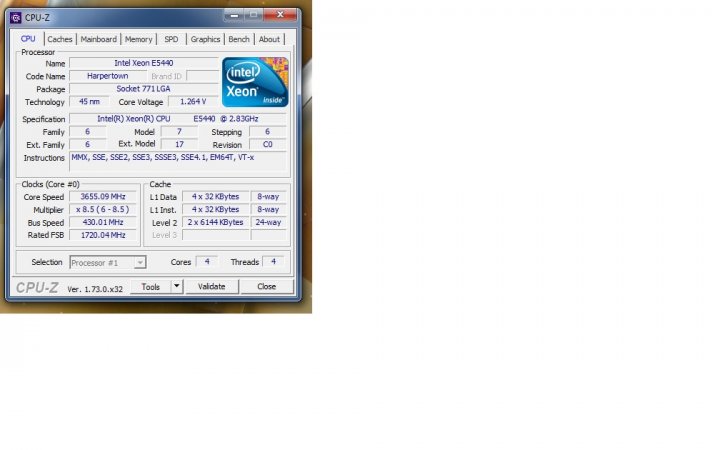Click the Specification field text

point(178,118)
